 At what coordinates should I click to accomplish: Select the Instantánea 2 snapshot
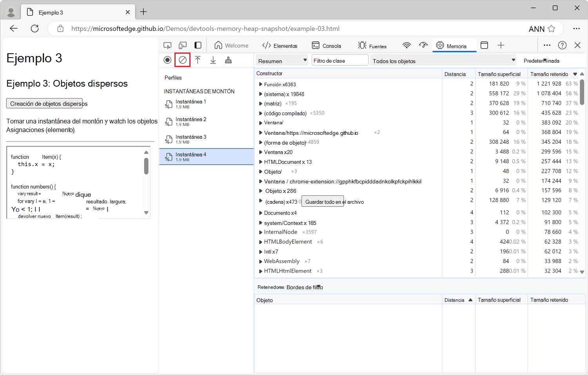tap(207, 122)
